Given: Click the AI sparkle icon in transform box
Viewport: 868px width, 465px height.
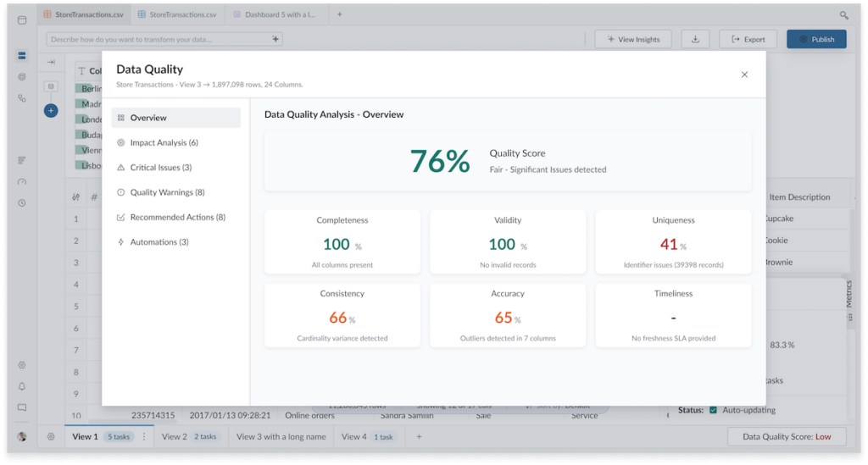Looking at the screenshot, I should click(x=275, y=39).
